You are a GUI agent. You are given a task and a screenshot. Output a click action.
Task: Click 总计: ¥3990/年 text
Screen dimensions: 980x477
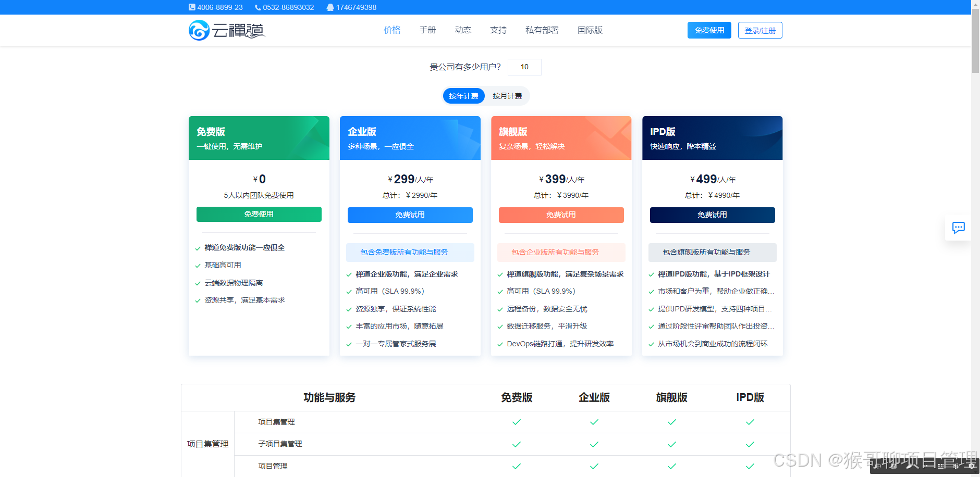[x=561, y=195]
